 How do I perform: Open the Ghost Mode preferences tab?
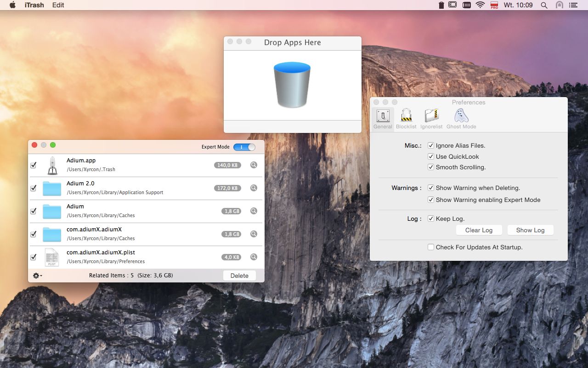pos(461,119)
